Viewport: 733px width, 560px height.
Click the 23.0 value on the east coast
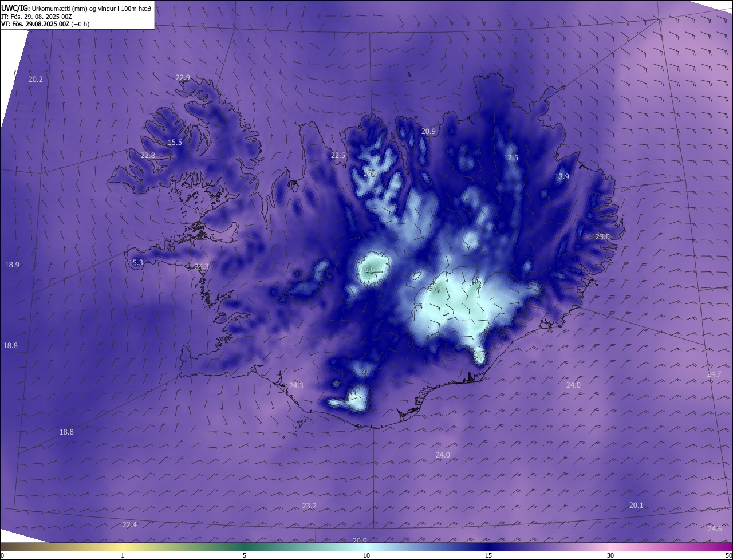tap(602, 236)
